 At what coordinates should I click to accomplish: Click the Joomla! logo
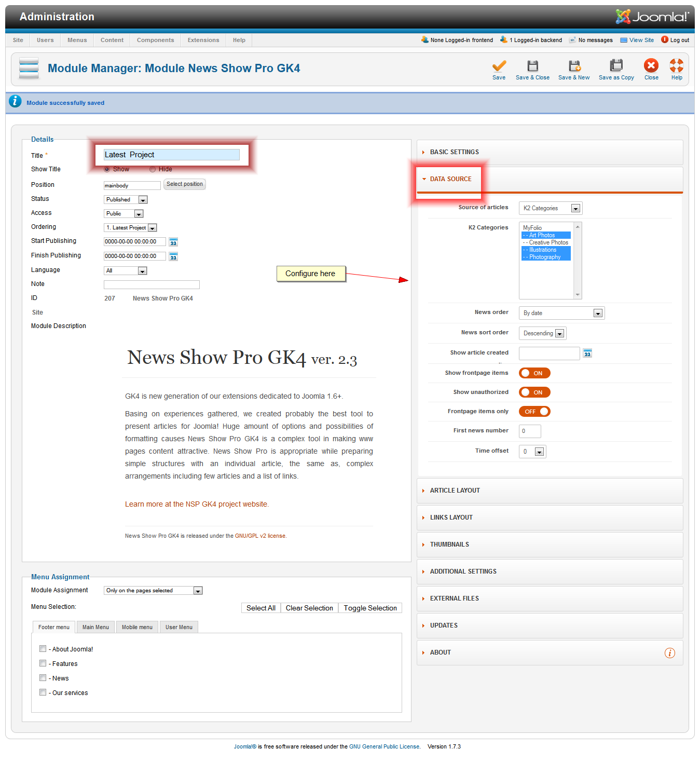pyautogui.click(x=652, y=17)
